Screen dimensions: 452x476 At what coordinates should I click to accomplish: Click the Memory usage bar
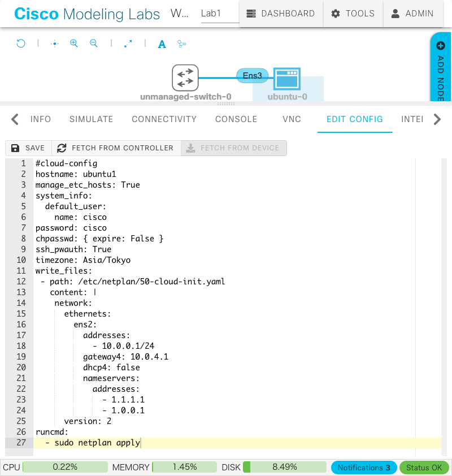coord(184,467)
